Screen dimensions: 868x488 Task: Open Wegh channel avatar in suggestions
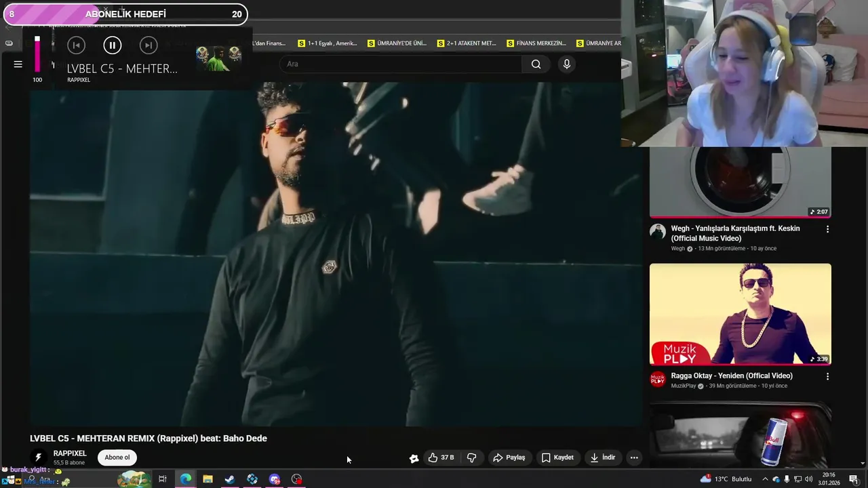[x=658, y=231]
